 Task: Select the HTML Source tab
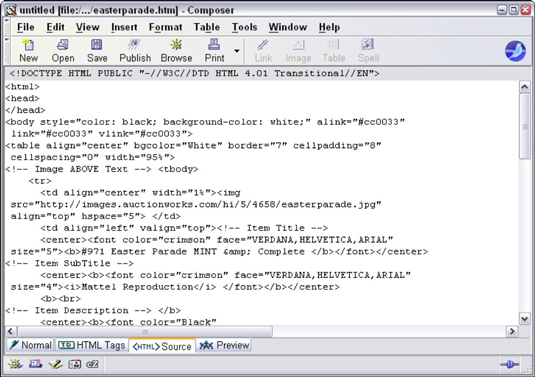[x=162, y=346]
